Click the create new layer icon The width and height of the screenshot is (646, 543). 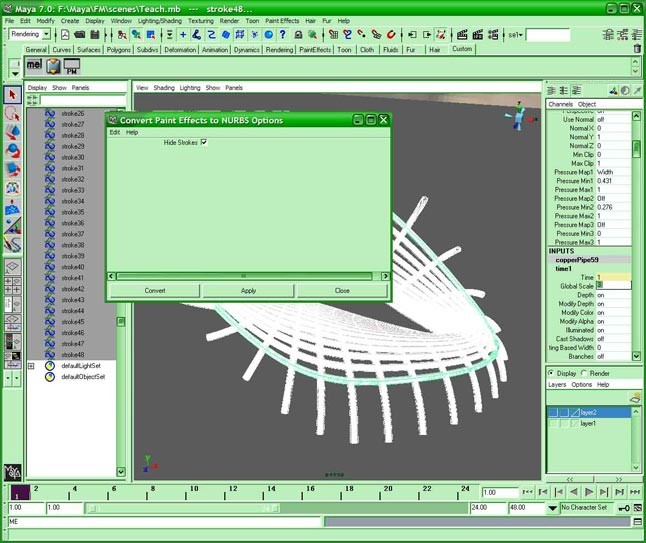tap(635, 397)
